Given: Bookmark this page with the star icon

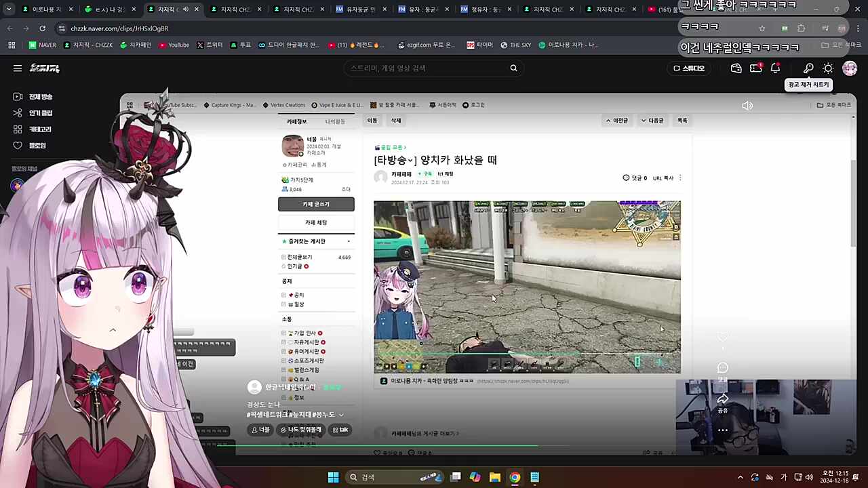Looking at the screenshot, I should pos(762,28).
